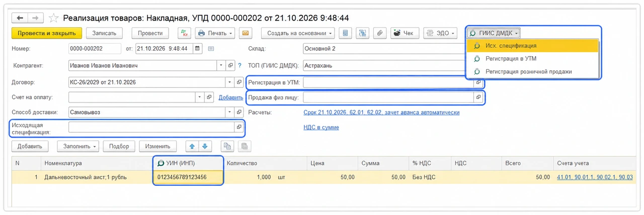The image size is (644, 215).
Task: Open the Контрагент record with its open icon
Action: 231,65
